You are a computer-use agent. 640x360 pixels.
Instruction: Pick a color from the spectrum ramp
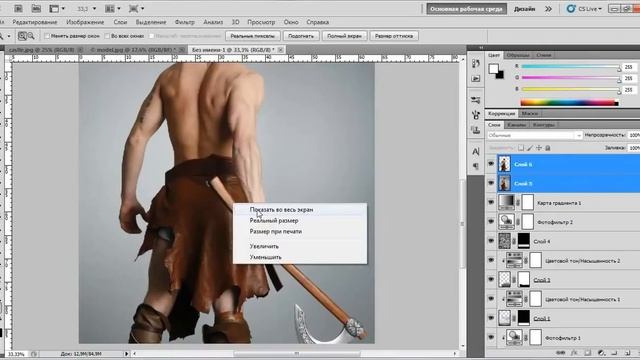click(569, 103)
